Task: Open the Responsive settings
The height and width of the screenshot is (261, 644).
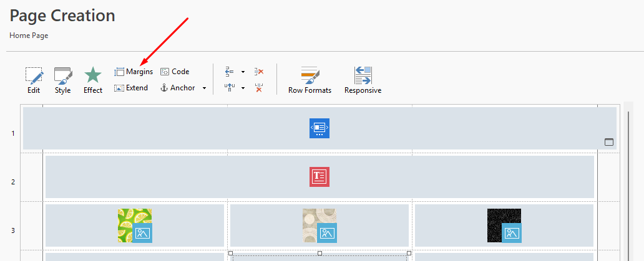Action: (363, 80)
